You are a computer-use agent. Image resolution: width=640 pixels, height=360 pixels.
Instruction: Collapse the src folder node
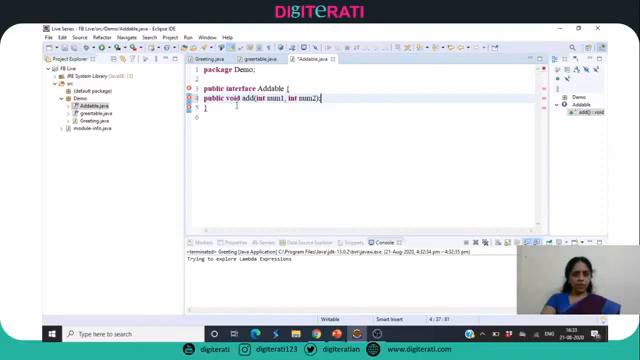click(x=55, y=84)
